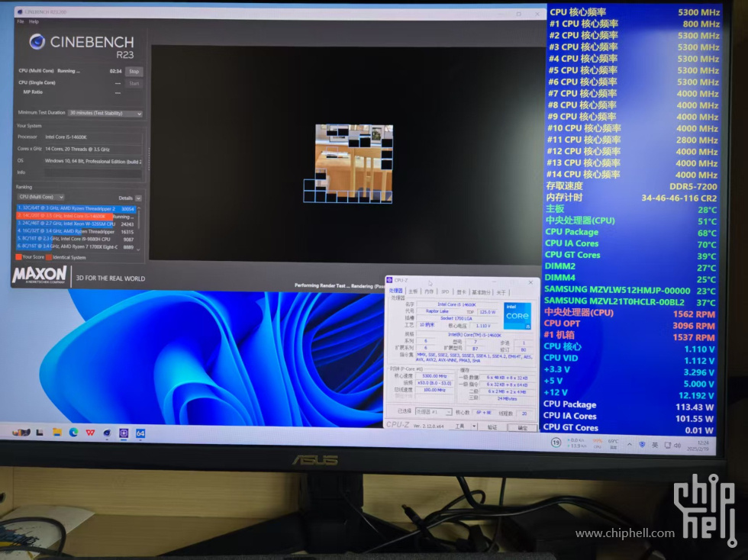Click the Cores x GHz value field

coord(93,150)
